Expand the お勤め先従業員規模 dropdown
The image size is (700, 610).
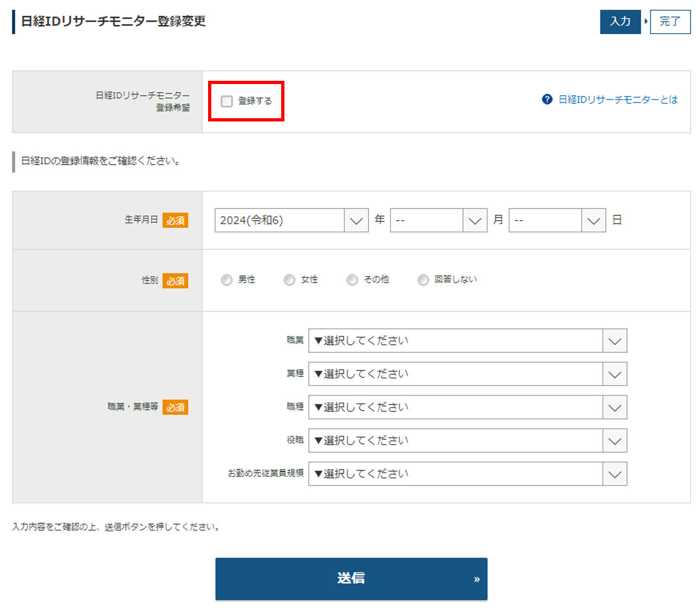click(x=468, y=474)
